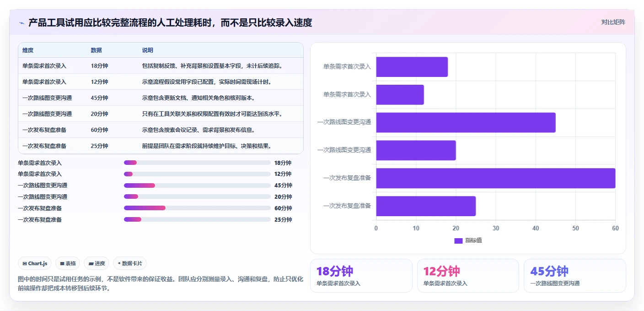Click the progress bar ending in 25分钟
644x311 pixels.
click(x=197, y=219)
